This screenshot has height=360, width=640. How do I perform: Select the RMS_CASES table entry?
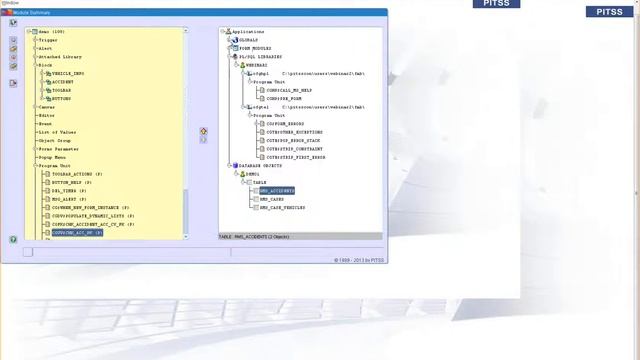(x=272, y=199)
